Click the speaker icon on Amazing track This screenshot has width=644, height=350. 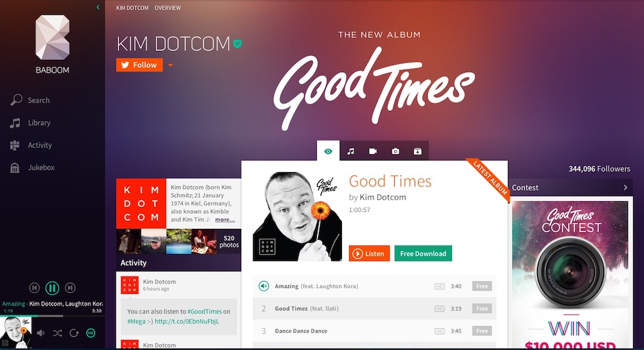263,286
